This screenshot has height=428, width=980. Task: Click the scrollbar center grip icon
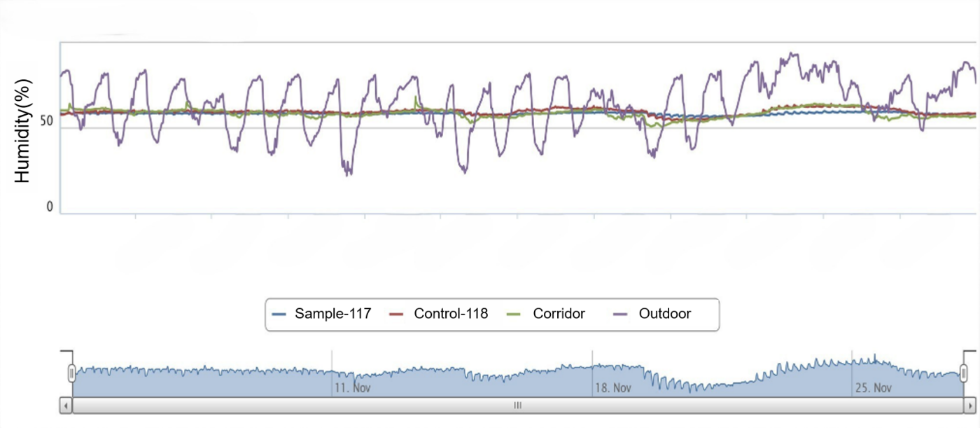[518, 405]
